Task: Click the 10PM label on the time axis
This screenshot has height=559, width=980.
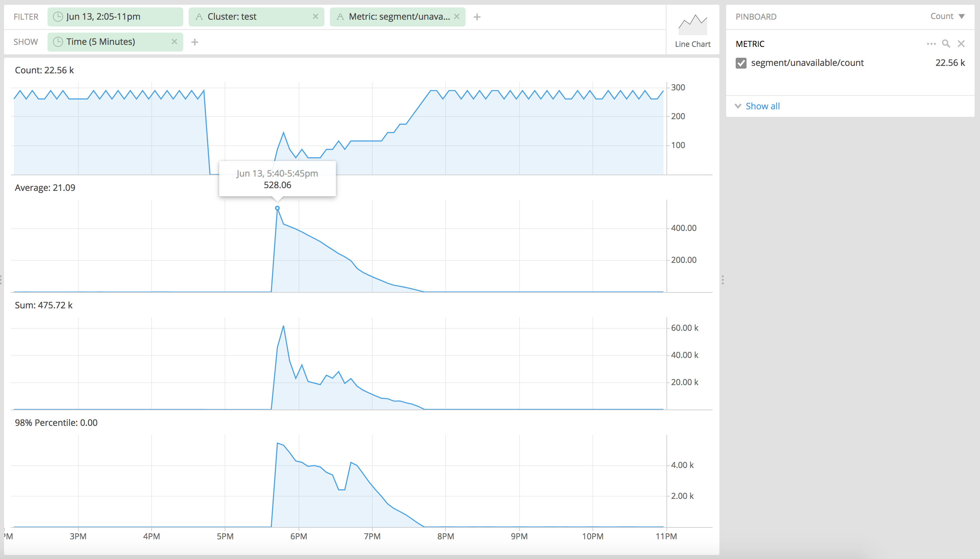Action: [x=592, y=536]
